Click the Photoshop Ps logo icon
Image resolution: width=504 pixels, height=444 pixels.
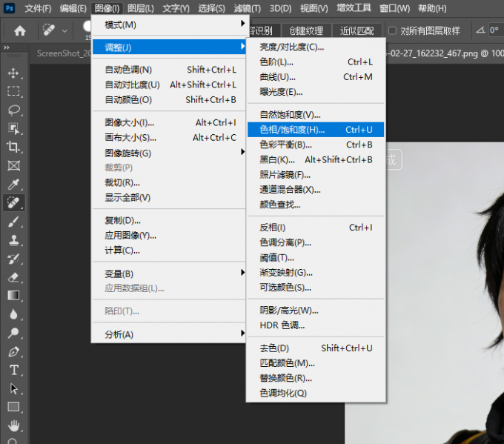coord(10,8)
